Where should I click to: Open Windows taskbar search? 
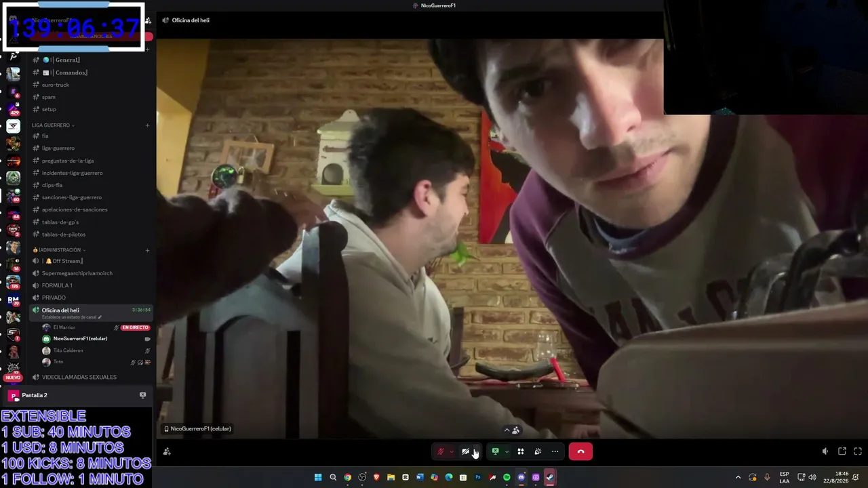click(333, 477)
